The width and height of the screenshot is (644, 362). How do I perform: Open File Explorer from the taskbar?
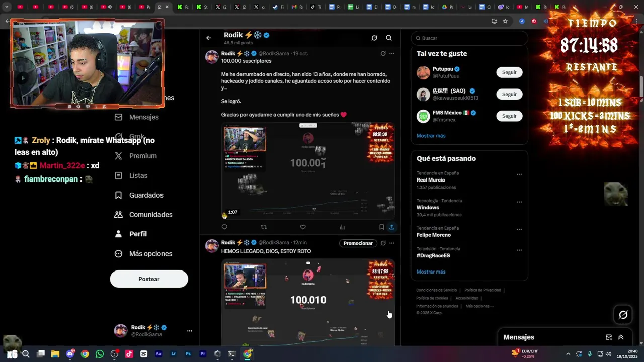(x=55, y=354)
